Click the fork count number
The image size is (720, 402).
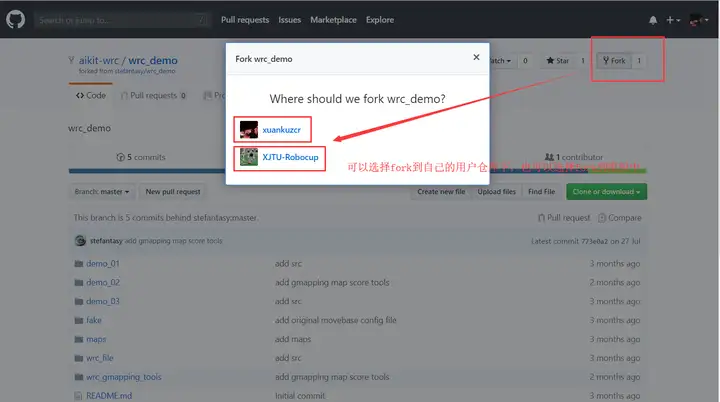click(x=639, y=61)
